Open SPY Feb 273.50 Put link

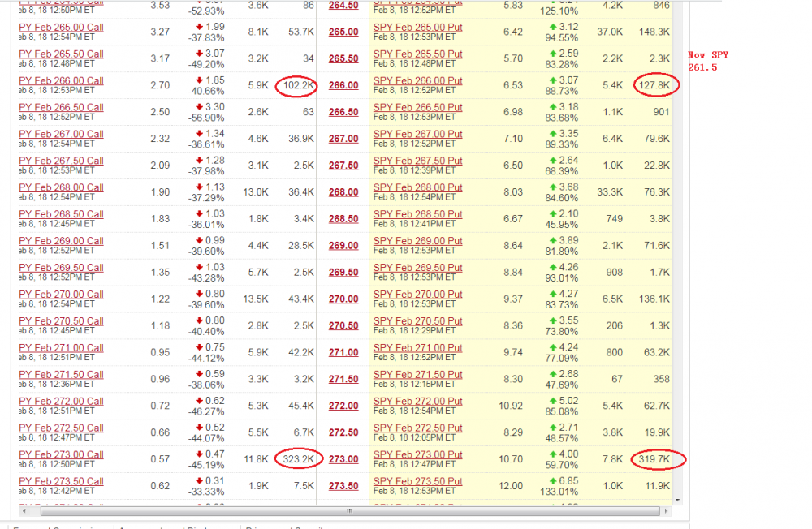click(418, 481)
